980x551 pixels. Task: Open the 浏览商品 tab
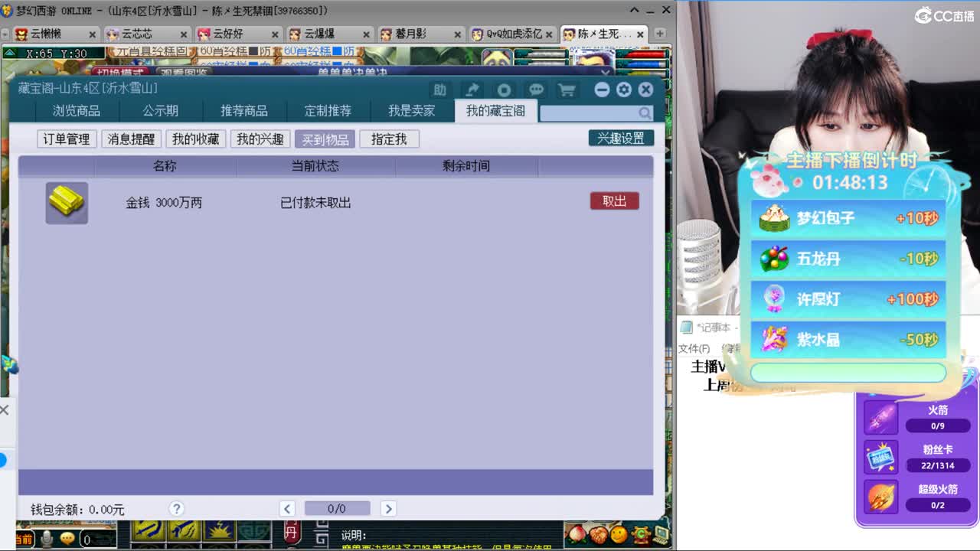[77, 111]
